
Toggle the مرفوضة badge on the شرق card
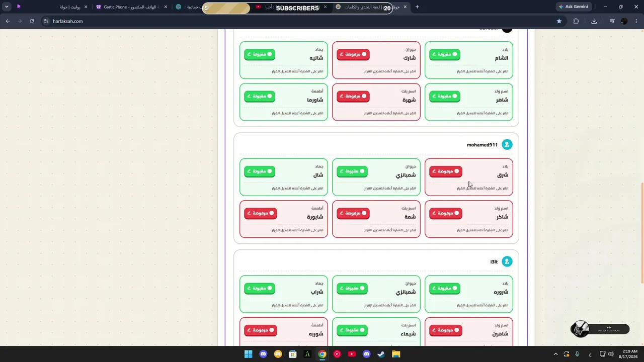pyautogui.click(x=445, y=171)
